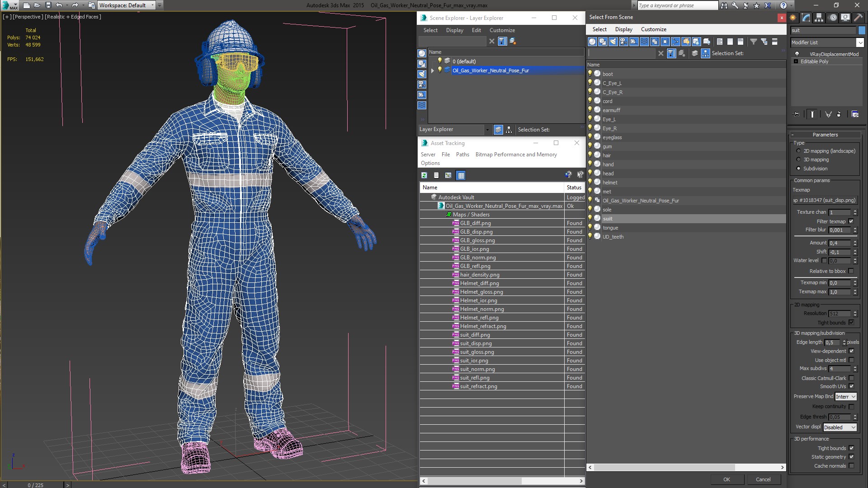868x488 pixels.
Task: Click the blue object color swatch
Action: pos(862,30)
